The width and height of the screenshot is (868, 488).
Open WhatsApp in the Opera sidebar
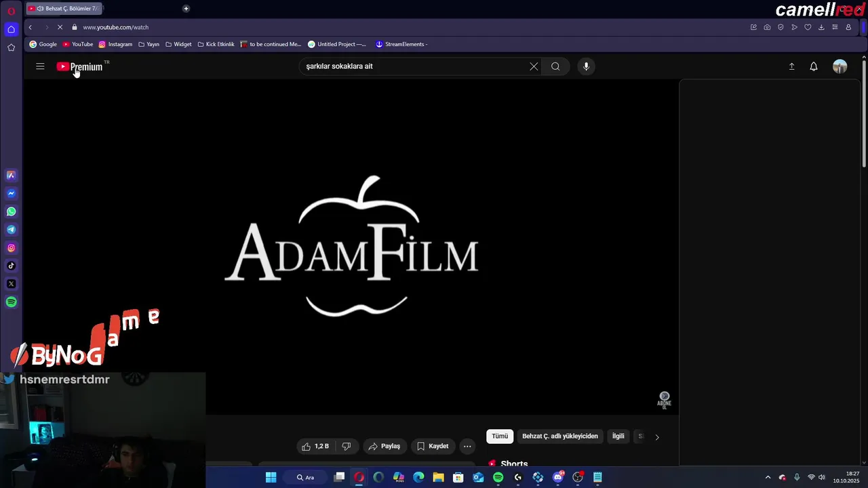tap(11, 211)
